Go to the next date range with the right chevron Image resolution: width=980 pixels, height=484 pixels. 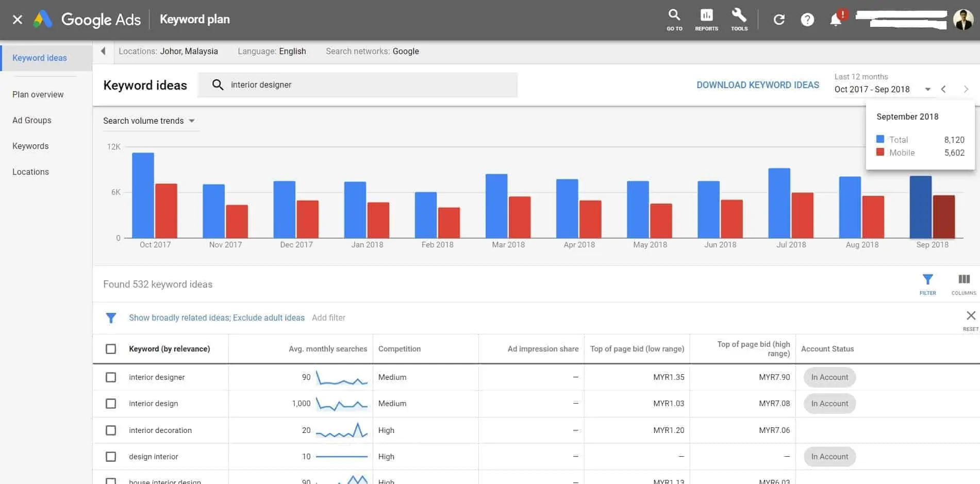tap(966, 89)
